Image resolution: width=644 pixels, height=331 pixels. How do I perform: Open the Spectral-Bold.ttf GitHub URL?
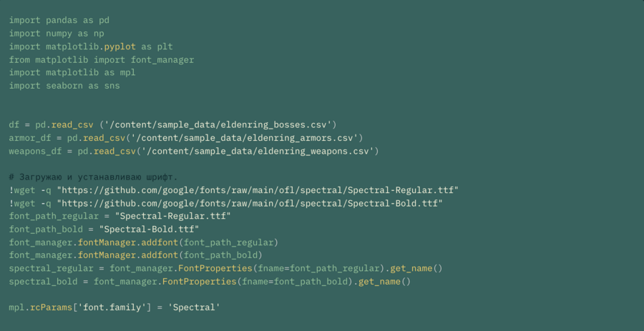tap(249, 203)
